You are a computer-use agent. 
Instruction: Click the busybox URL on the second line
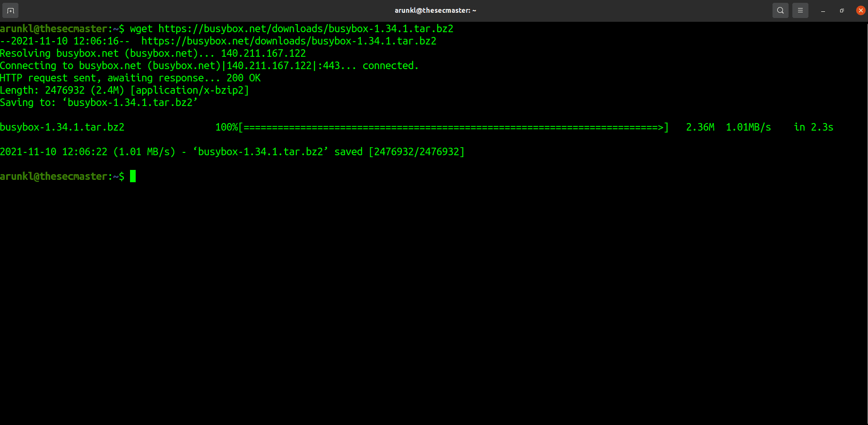289,41
